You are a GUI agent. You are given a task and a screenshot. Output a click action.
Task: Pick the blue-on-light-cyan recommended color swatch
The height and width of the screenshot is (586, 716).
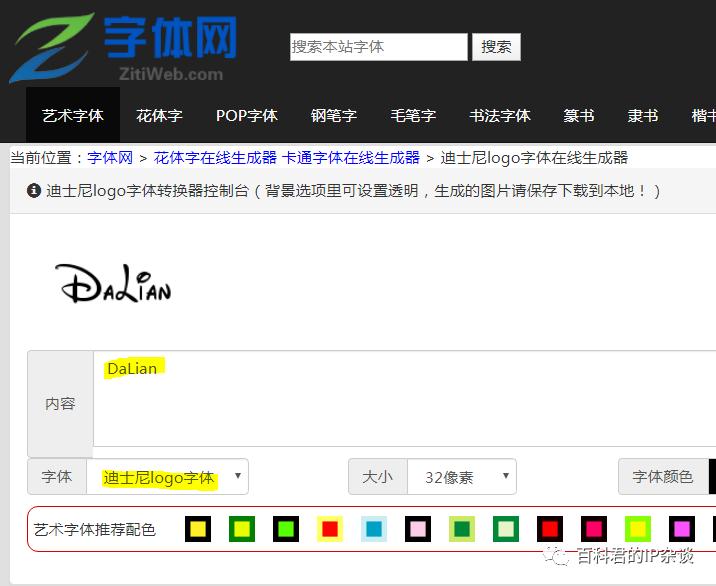(x=374, y=529)
